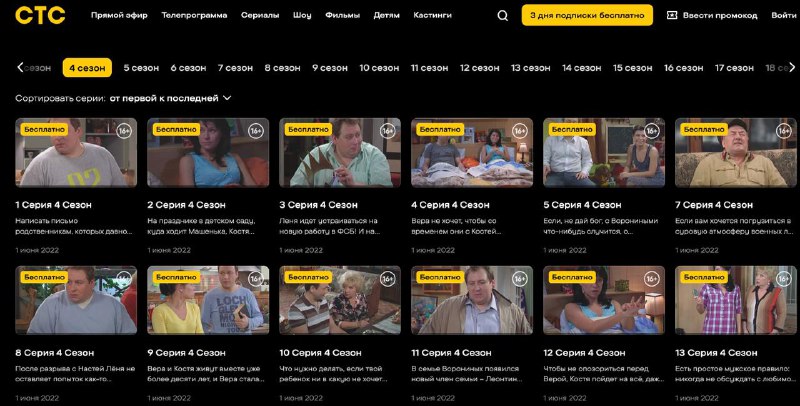Open search with magnifier icon
The image size is (800, 406).
pos(502,15)
